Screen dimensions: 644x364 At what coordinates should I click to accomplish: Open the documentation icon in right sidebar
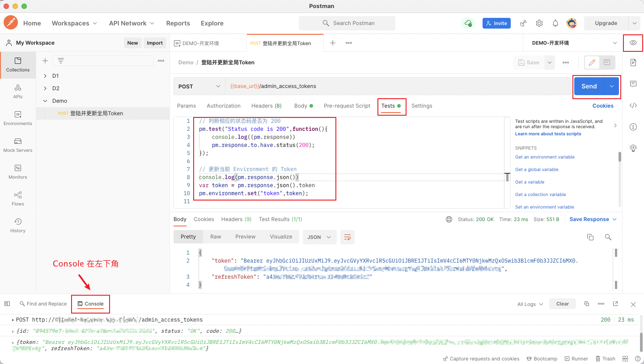[633, 63]
